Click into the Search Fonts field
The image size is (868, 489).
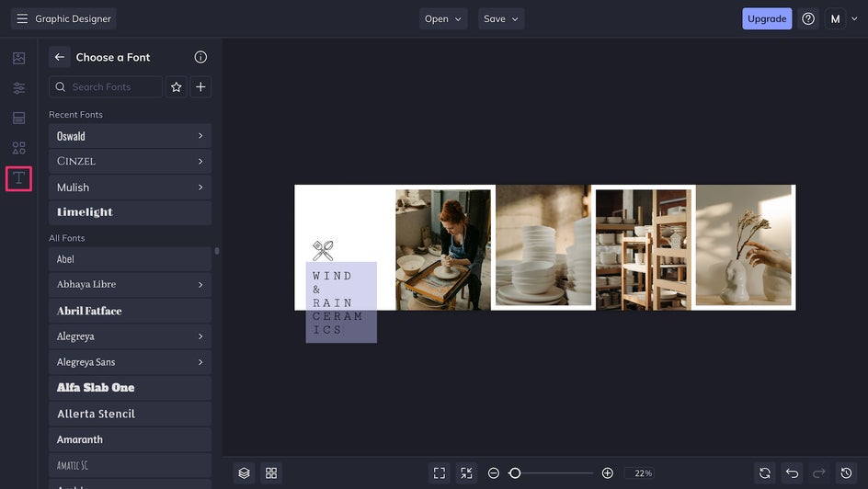[106, 86]
